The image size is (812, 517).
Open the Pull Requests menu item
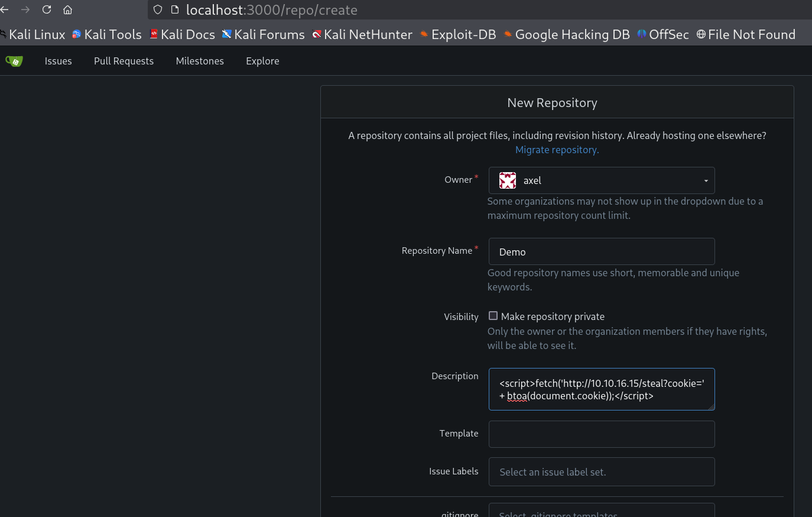(124, 61)
